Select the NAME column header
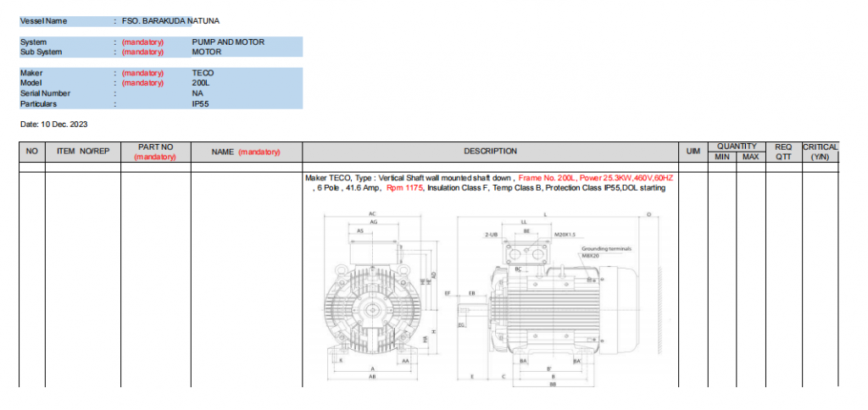Screen dimensions: 868x410 click(x=246, y=152)
